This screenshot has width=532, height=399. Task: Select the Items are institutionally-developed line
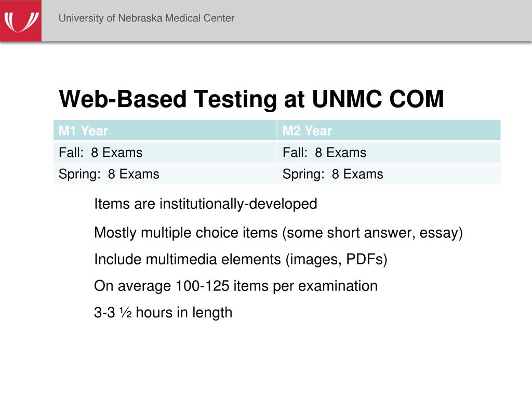click(x=206, y=204)
